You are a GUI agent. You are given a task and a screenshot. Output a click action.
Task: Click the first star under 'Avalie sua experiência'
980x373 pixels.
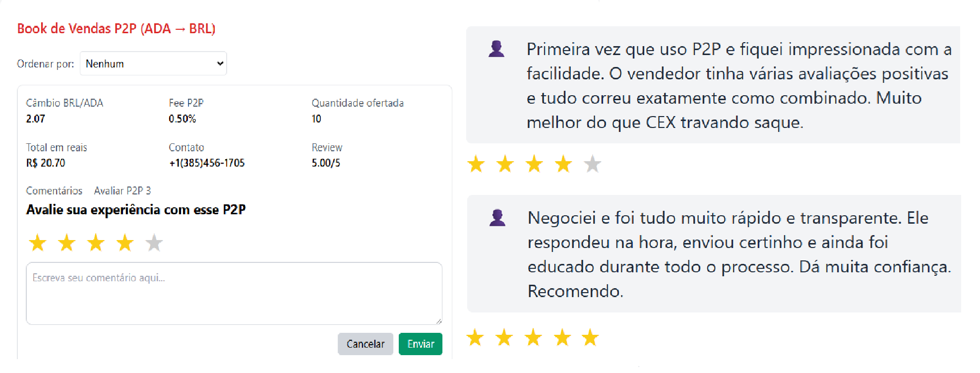[x=38, y=243]
